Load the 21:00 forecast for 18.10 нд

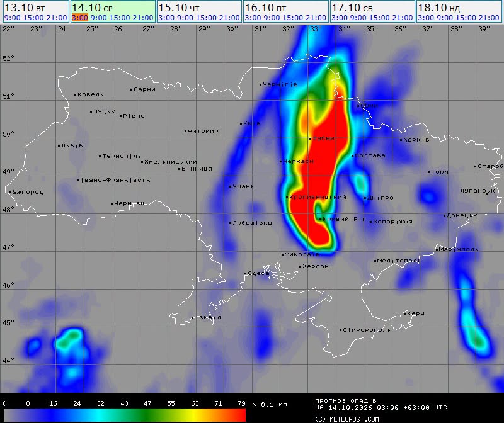(x=489, y=18)
